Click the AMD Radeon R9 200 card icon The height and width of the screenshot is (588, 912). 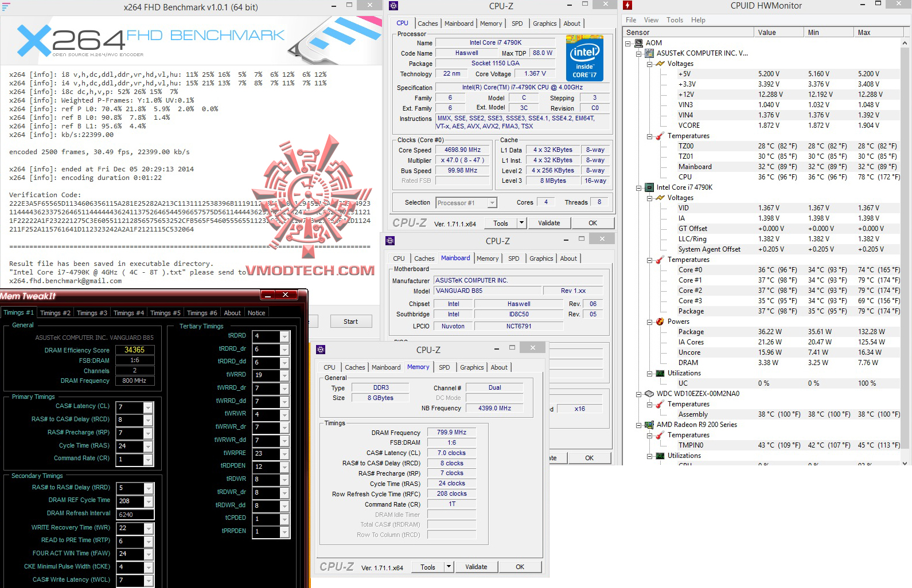click(649, 425)
